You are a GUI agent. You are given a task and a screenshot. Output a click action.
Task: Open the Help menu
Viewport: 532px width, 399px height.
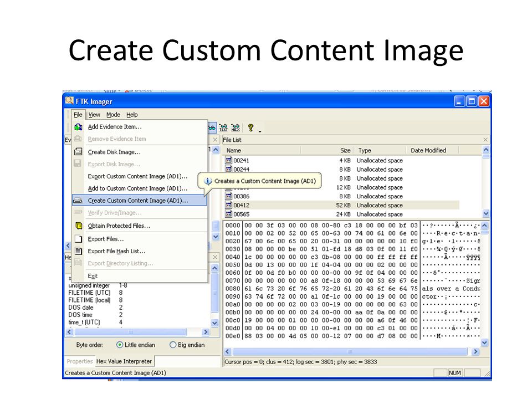pos(132,115)
